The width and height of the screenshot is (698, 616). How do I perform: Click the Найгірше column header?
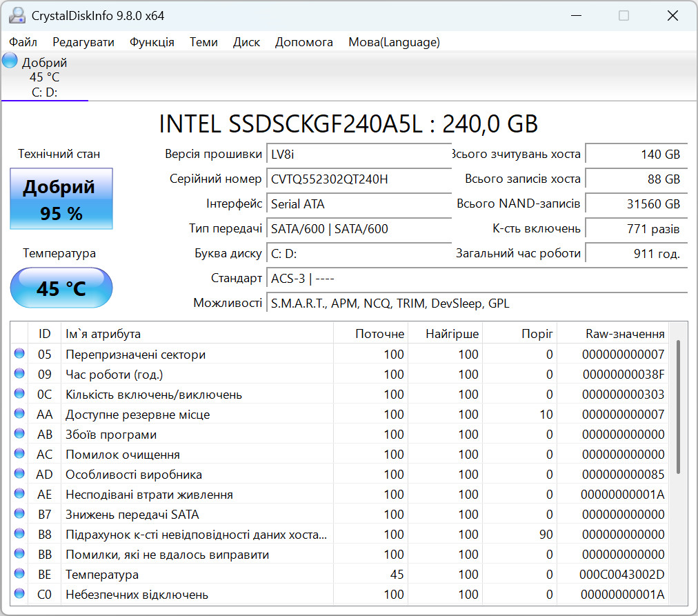click(x=445, y=333)
